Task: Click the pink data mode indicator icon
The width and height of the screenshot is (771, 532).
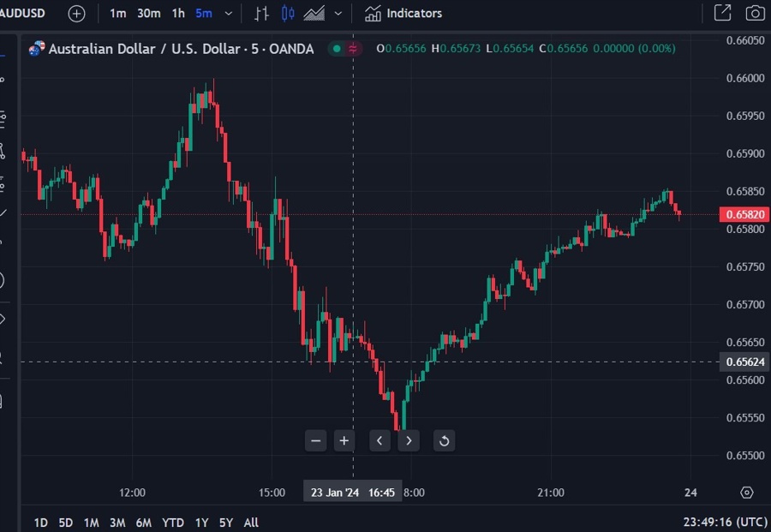Action: pyautogui.click(x=353, y=49)
